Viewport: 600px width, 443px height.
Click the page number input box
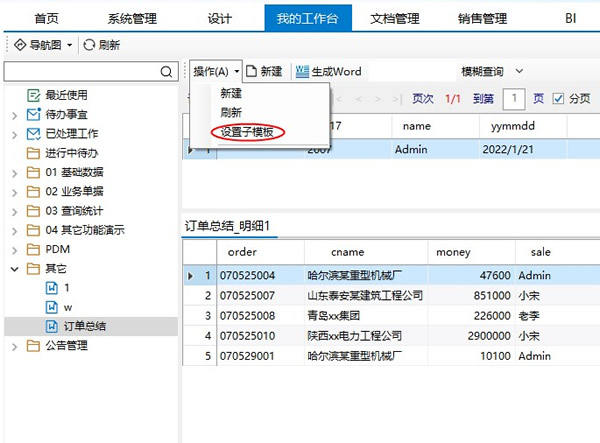[514, 99]
